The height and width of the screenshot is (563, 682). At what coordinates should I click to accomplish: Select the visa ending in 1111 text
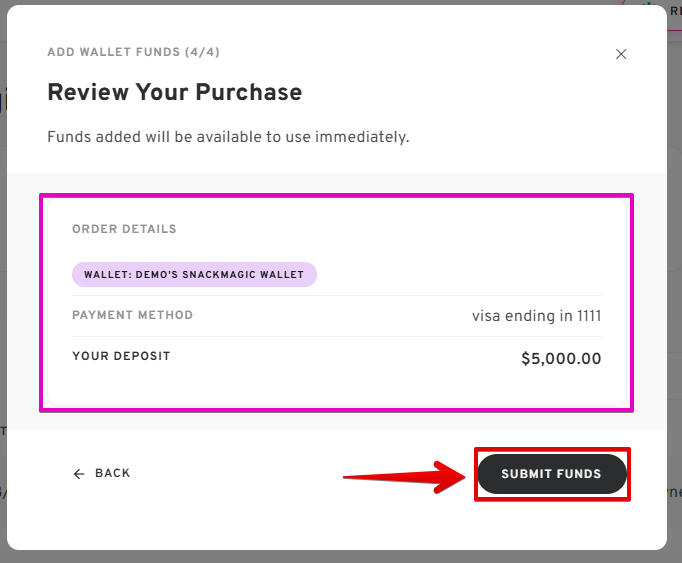(x=536, y=316)
